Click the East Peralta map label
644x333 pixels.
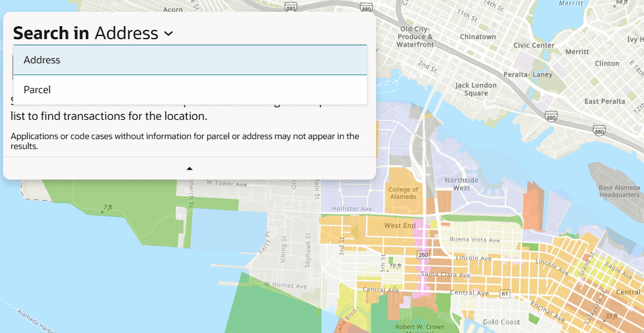point(605,101)
